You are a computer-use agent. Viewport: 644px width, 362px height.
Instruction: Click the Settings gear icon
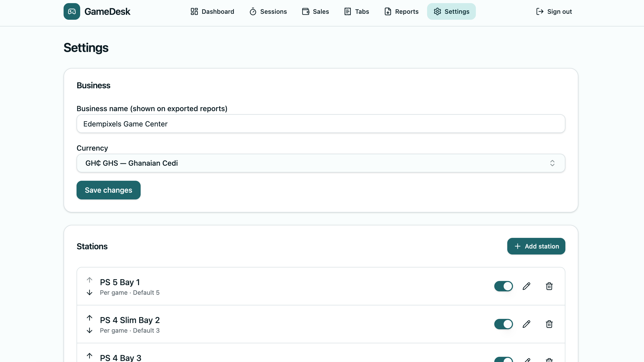(x=437, y=11)
